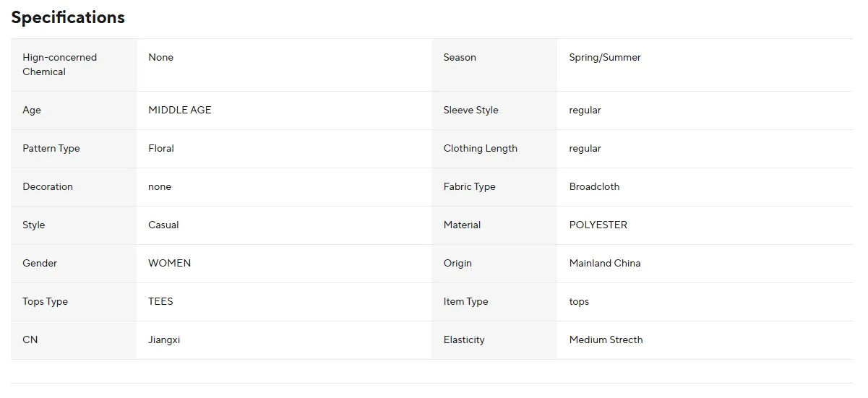The height and width of the screenshot is (398, 868).
Task: Select the TEES tops type value
Action: tap(160, 302)
